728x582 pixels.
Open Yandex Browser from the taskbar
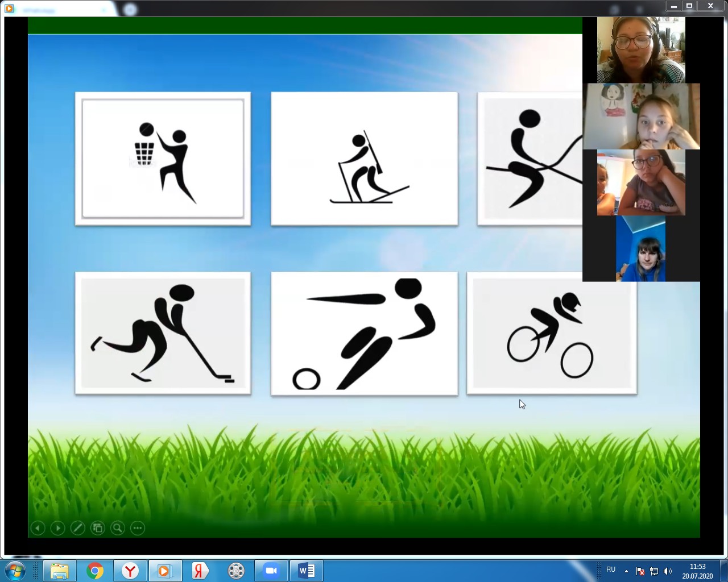click(130, 570)
